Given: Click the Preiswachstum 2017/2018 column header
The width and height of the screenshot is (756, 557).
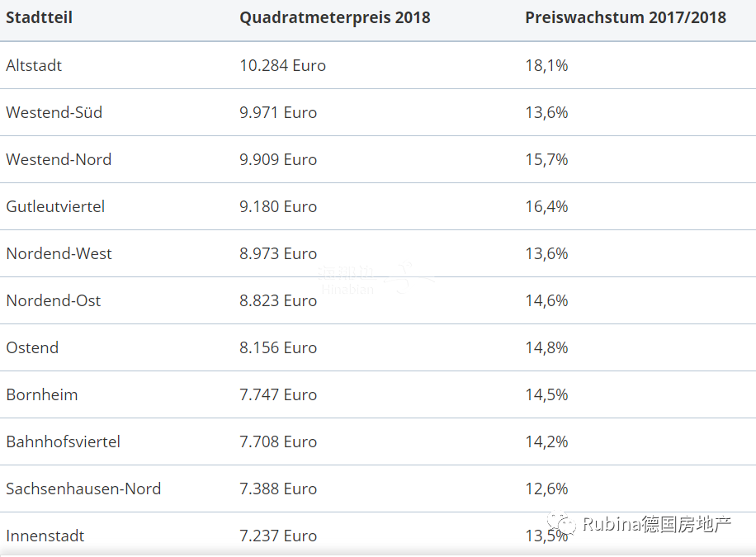Looking at the screenshot, I should [626, 17].
